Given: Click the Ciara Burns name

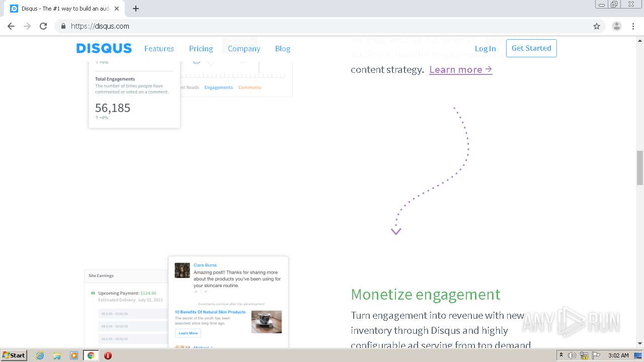Looking at the screenshot, I should (205, 265).
